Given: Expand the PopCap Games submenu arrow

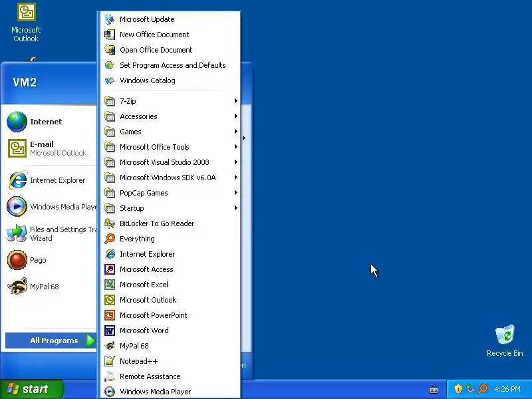Looking at the screenshot, I should pos(236,192).
